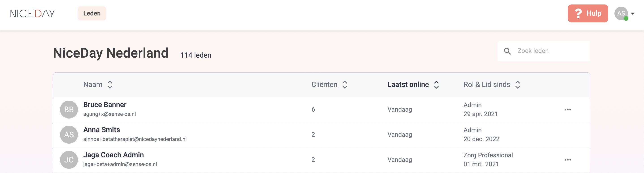This screenshot has width=644, height=173.
Task: Open the Leden tab
Action: click(92, 13)
